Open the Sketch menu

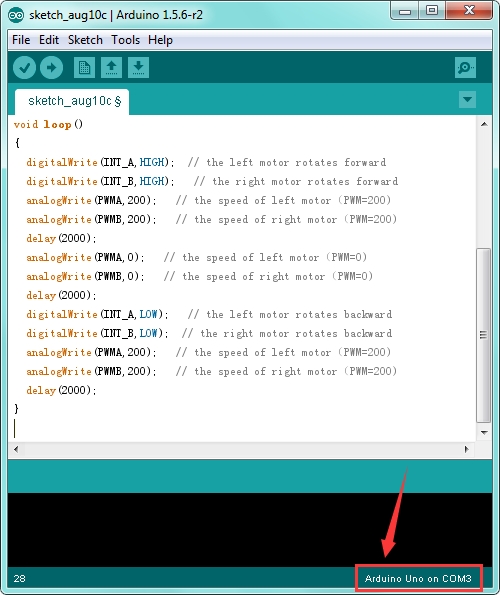click(x=85, y=40)
